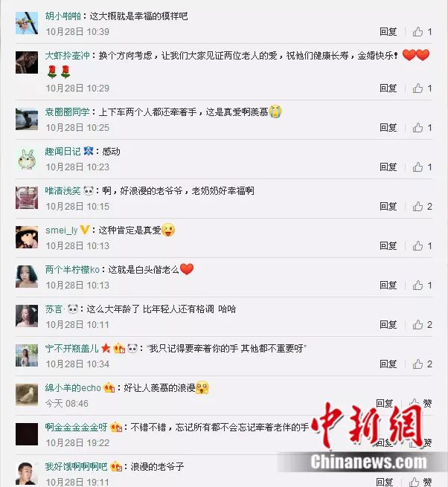448x487 pixels.
Task: Visit 绵小羊的echo's profile via username
Action: (x=73, y=388)
